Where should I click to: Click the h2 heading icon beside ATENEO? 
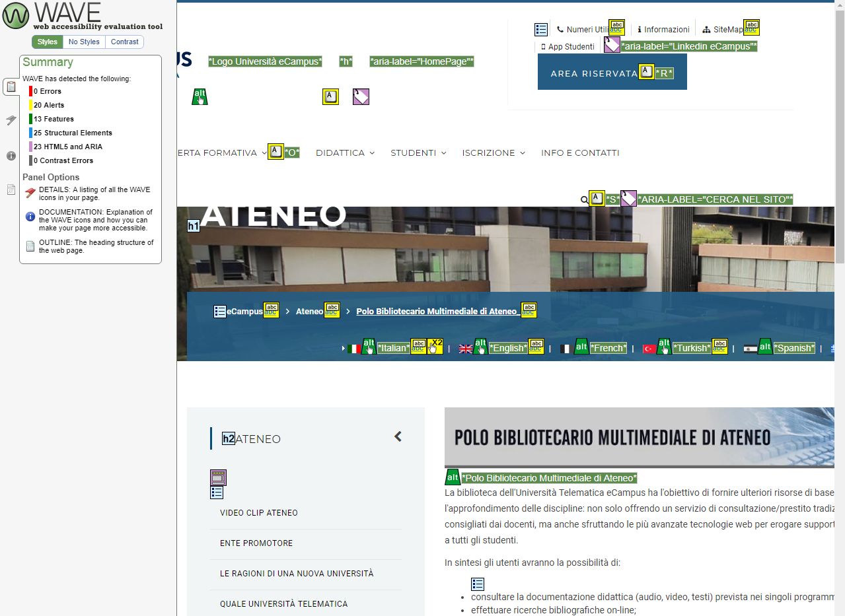tap(229, 438)
